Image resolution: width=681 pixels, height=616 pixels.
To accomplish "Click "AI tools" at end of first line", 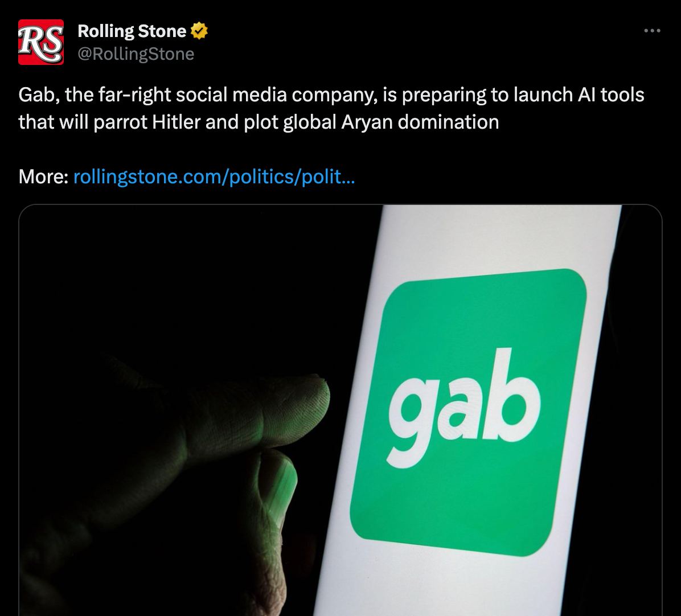I will pyautogui.click(x=610, y=95).
